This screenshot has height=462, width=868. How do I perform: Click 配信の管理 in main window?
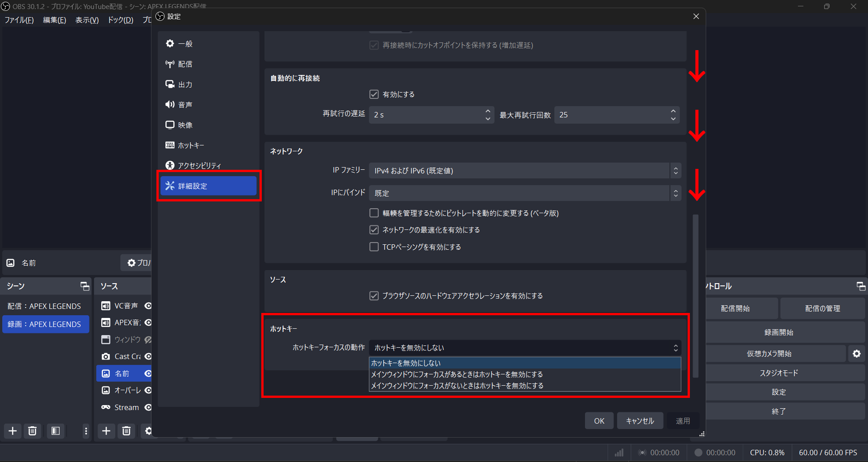pos(822,308)
